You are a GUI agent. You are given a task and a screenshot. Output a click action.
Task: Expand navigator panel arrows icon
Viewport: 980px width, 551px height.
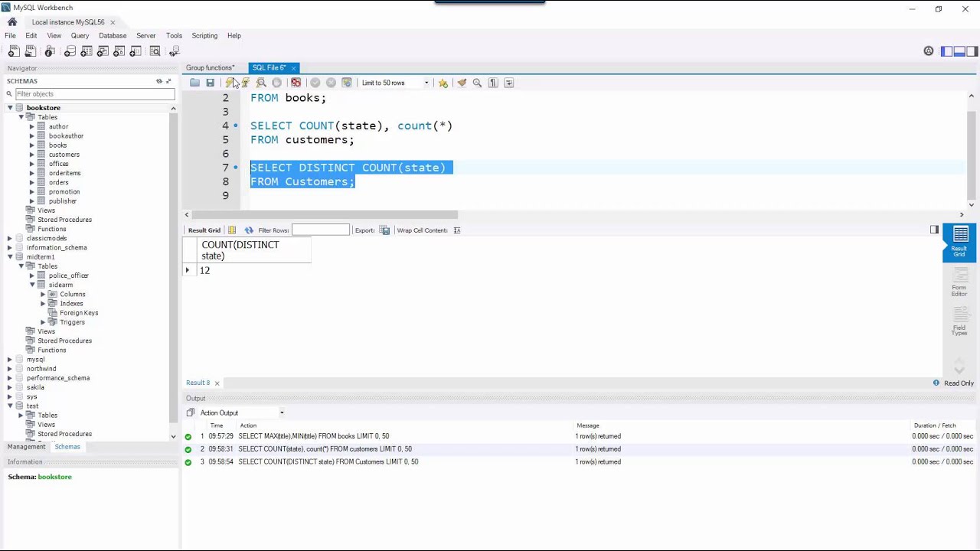point(168,81)
